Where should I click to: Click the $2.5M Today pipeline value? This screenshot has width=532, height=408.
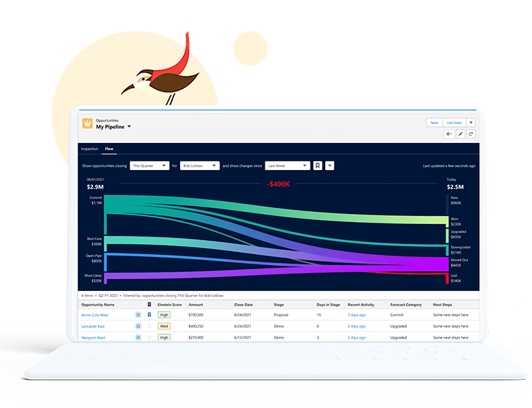click(x=455, y=187)
